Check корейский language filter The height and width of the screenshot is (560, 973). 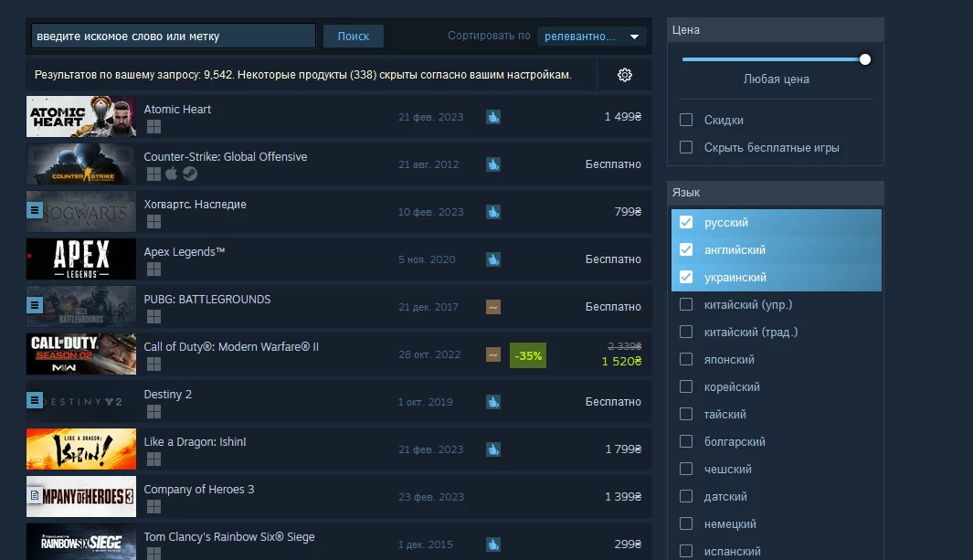[x=686, y=386]
